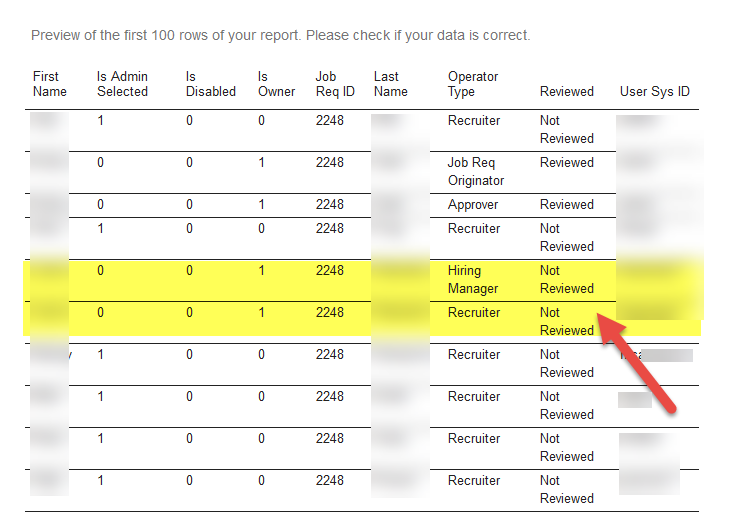Click Is Owner 1 in Hiring Manager row
The height and width of the screenshot is (526, 730).
click(262, 270)
